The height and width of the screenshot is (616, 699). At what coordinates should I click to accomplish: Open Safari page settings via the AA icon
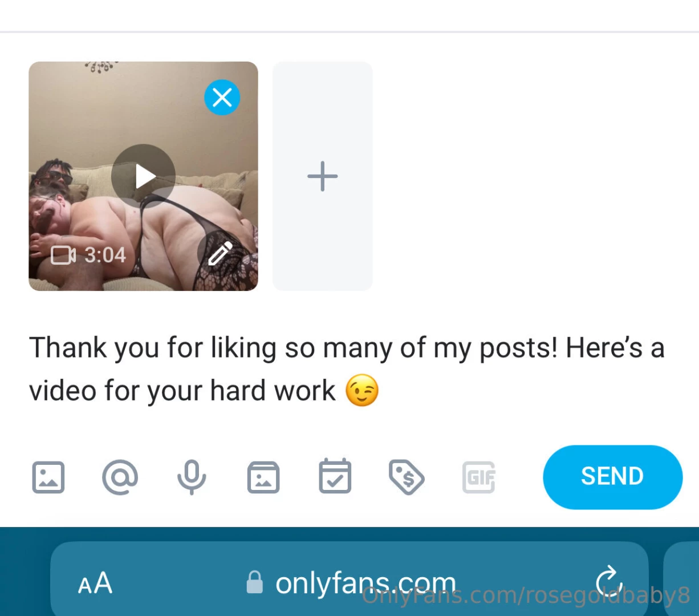(95, 582)
